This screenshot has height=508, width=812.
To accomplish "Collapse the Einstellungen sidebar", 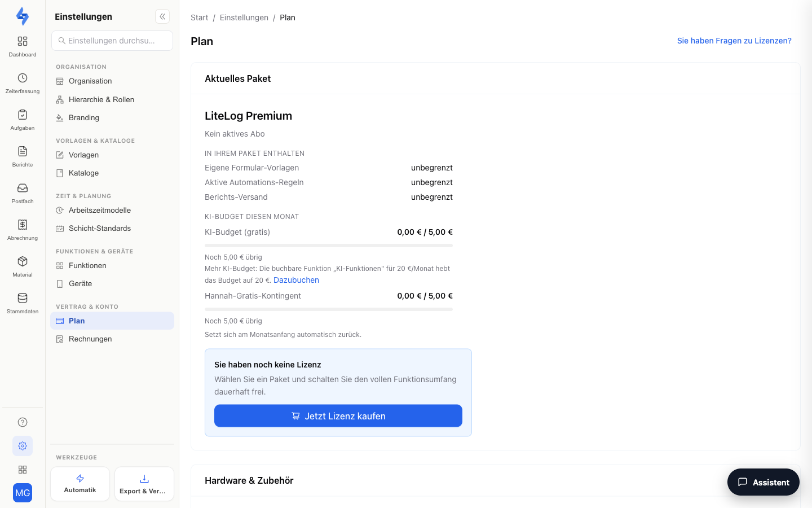I will pos(162,16).
